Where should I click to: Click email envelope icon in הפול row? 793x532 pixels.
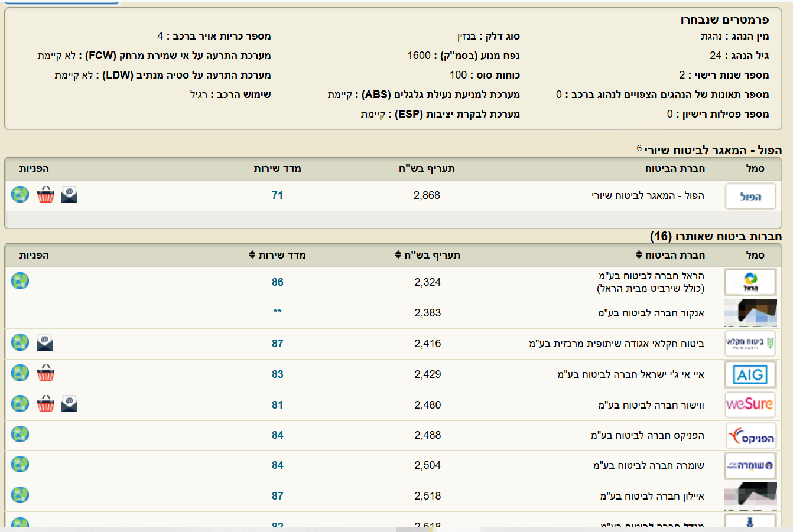[x=69, y=194]
